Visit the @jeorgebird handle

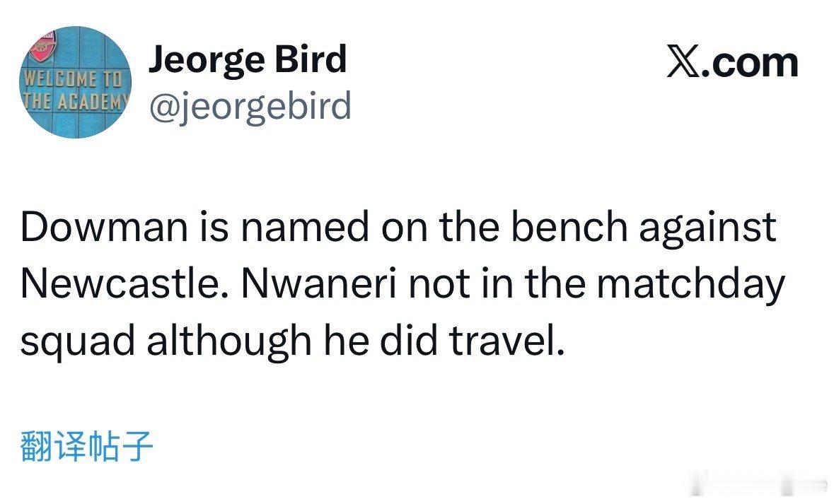(250, 106)
